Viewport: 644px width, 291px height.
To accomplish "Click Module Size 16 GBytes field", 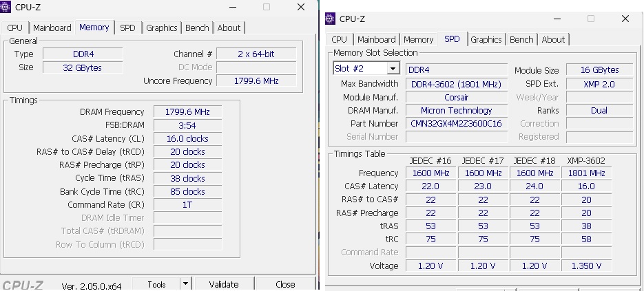I will (x=599, y=69).
